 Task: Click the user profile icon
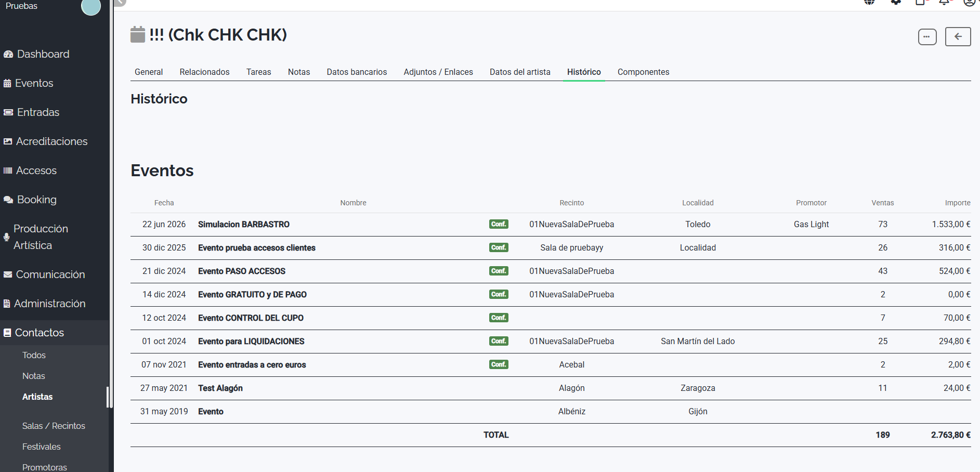[x=969, y=2]
